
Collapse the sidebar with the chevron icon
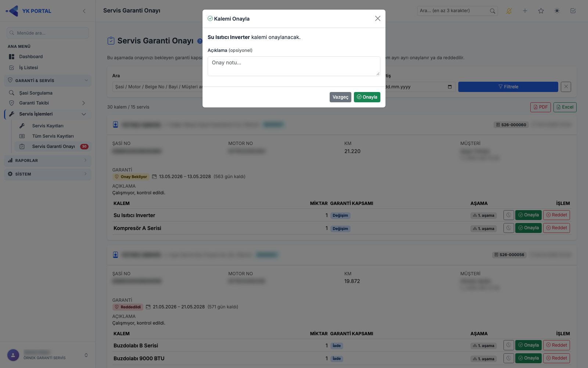coord(84,11)
